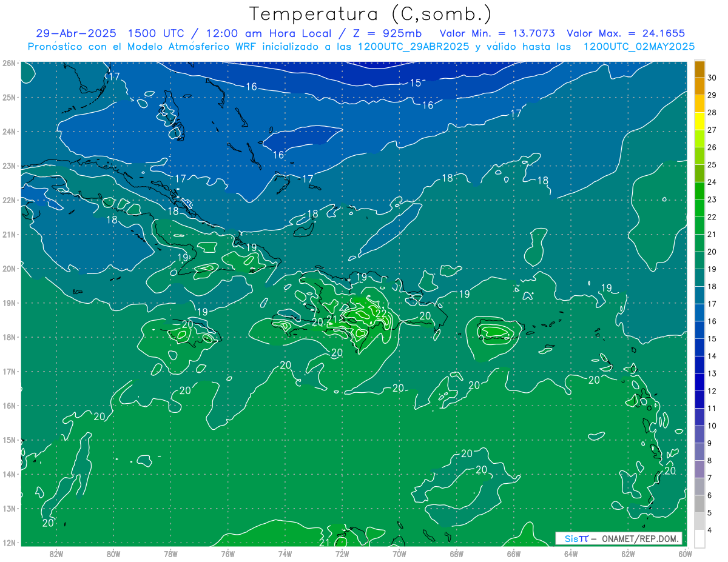Click the title 'Temperatura (C,somb.)'

click(371, 14)
